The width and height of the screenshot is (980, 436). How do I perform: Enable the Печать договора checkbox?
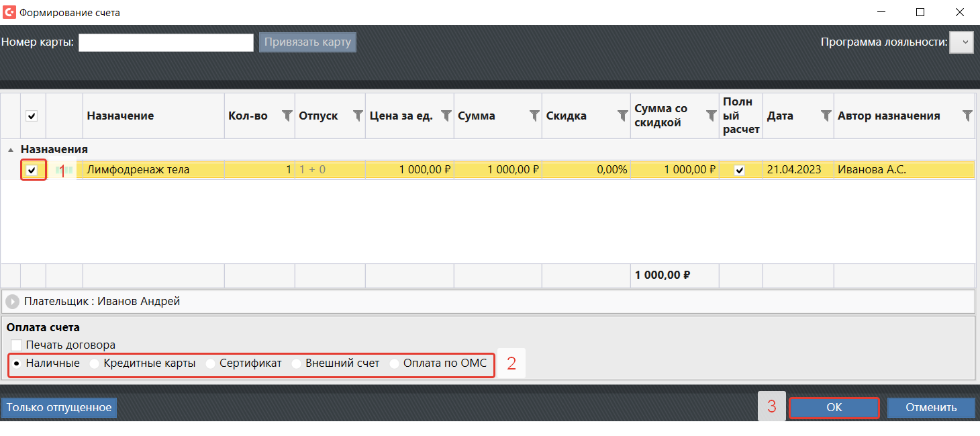(x=16, y=345)
